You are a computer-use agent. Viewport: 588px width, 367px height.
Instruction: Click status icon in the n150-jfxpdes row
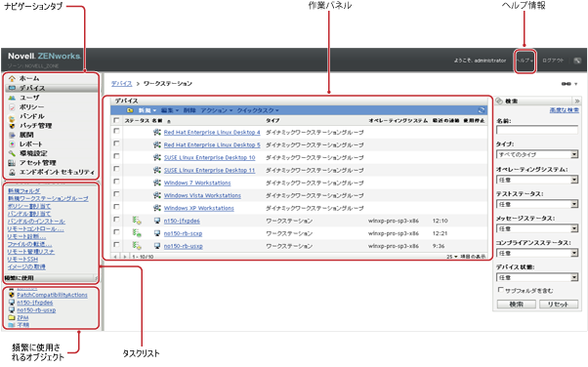coord(137,221)
